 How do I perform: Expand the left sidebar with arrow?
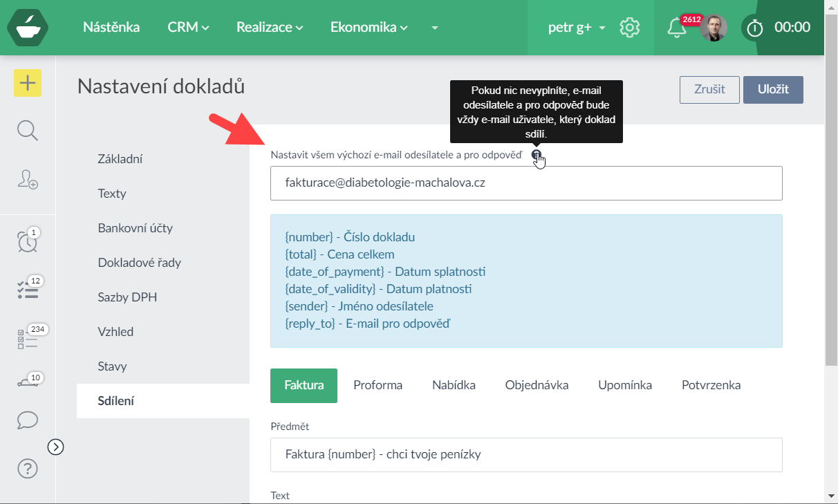point(56,447)
